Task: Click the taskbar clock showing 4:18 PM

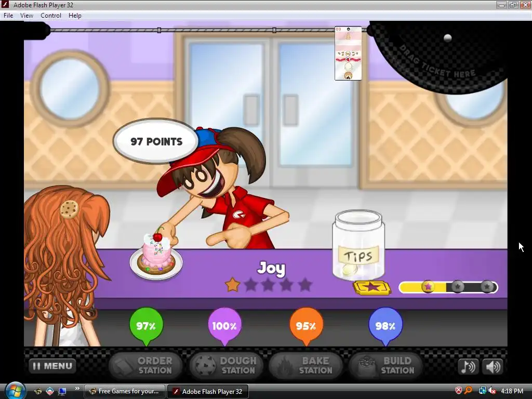Action: (x=512, y=391)
